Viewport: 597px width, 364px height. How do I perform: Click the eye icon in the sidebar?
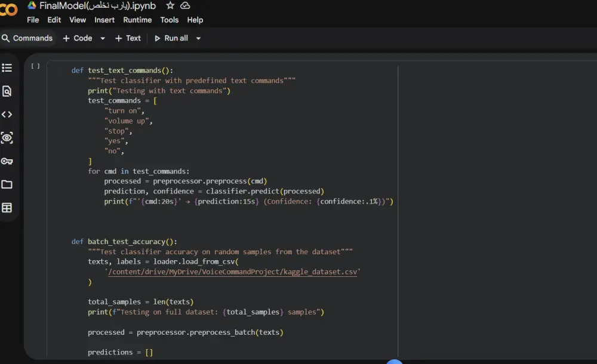pyautogui.click(x=7, y=138)
